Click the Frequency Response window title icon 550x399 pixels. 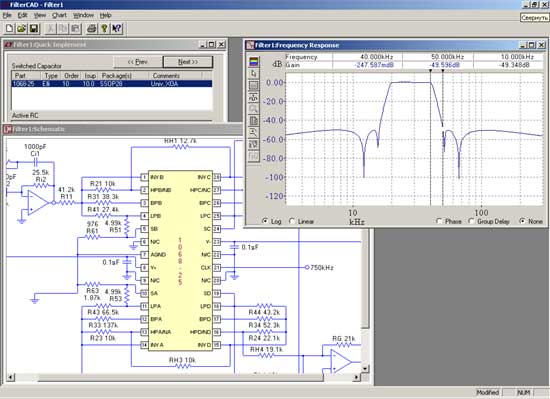250,45
